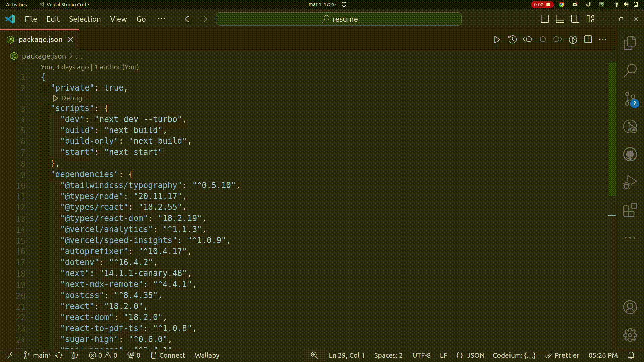The height and width of the screenshot is (362, 644).
Task: Expand the scripts object on line 3
Action: (x=33, y=108)
